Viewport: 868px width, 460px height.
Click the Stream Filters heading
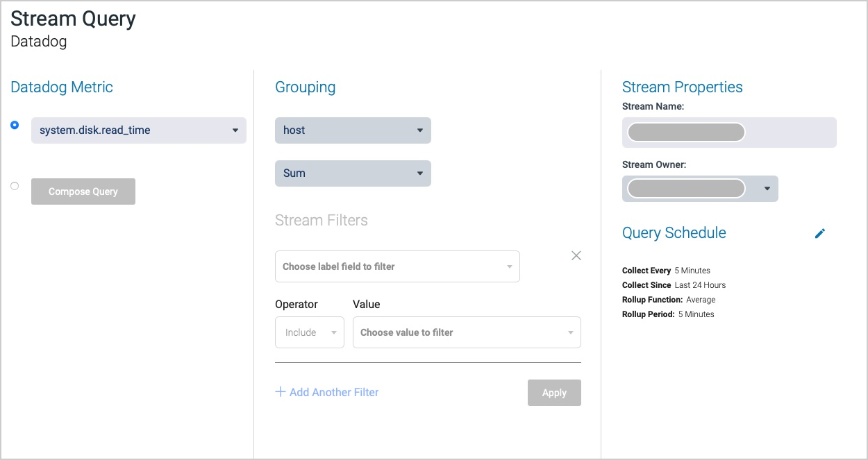322,221
